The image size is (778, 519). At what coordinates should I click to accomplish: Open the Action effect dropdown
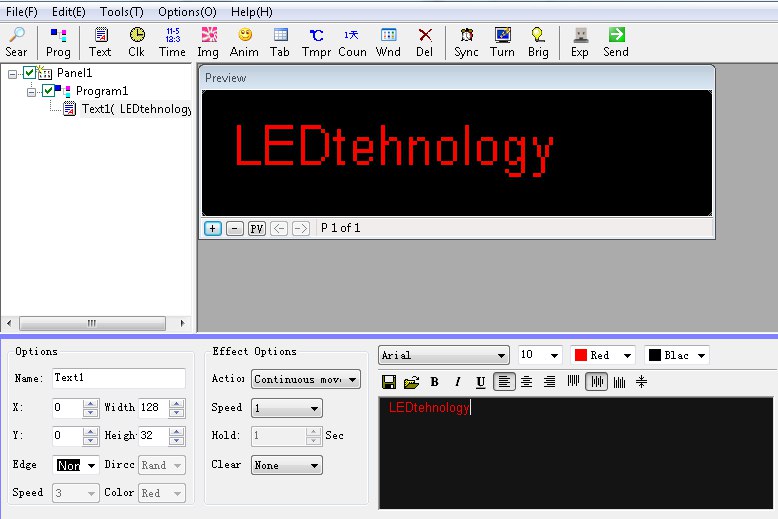tap(306, 380)
